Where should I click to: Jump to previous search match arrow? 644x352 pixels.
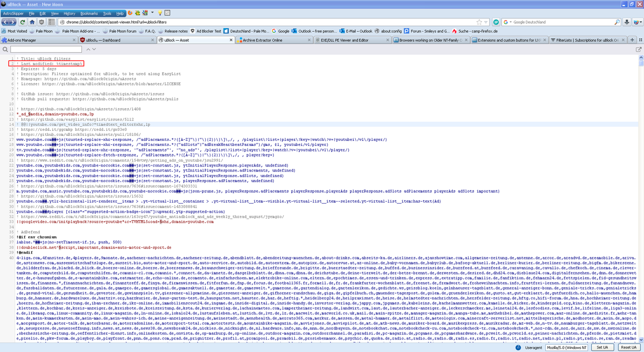point(88,49)
